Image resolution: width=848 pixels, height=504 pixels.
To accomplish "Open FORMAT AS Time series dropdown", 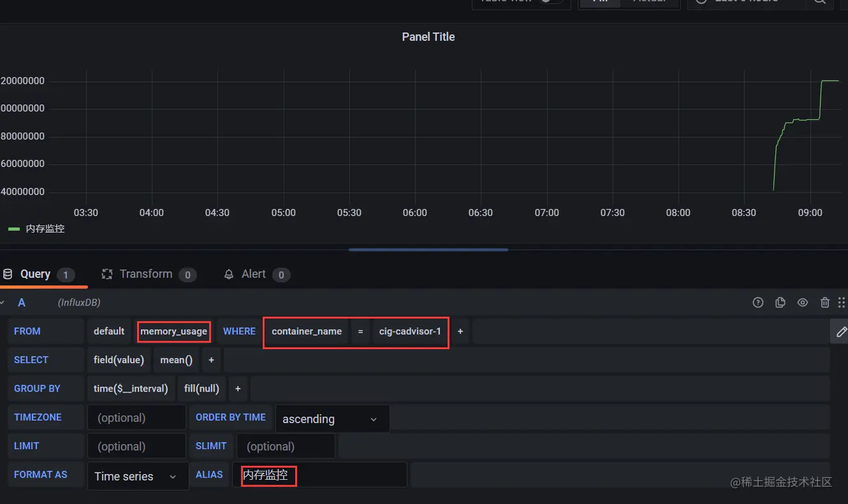I will pyautogui.click(x=138, y=476).
